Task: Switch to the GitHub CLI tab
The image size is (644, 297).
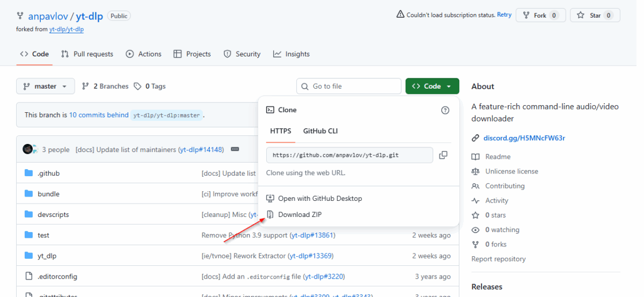Action: tap(320, 131)
